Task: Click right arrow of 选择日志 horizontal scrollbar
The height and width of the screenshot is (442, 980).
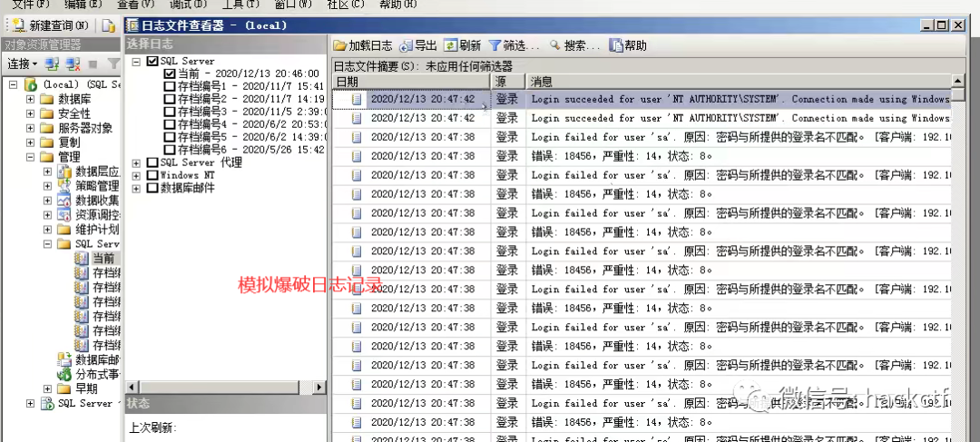Action: point(319,388)
